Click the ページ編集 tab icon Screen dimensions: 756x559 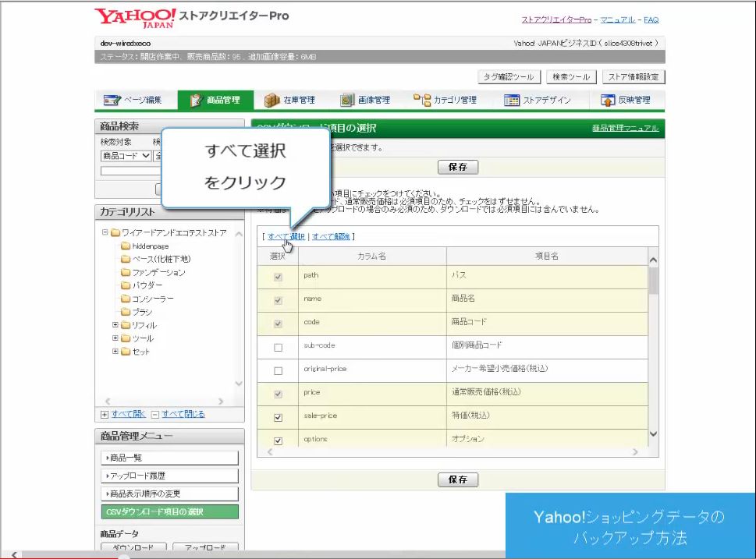[x=112, y=101]
